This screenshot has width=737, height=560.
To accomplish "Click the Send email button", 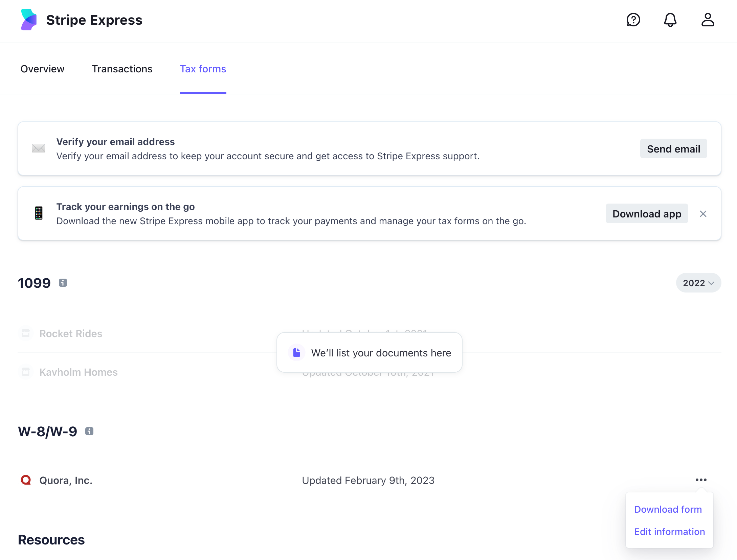I will point(673,149).
